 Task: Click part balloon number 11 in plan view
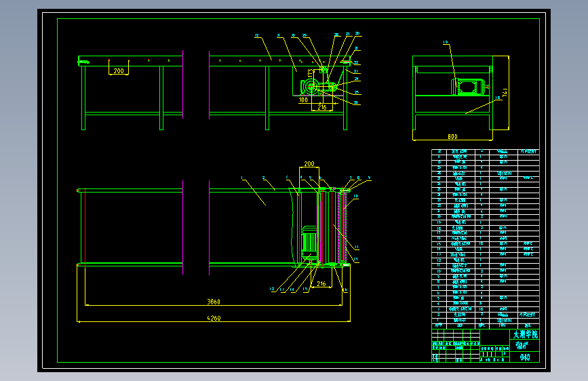(356, 247)
